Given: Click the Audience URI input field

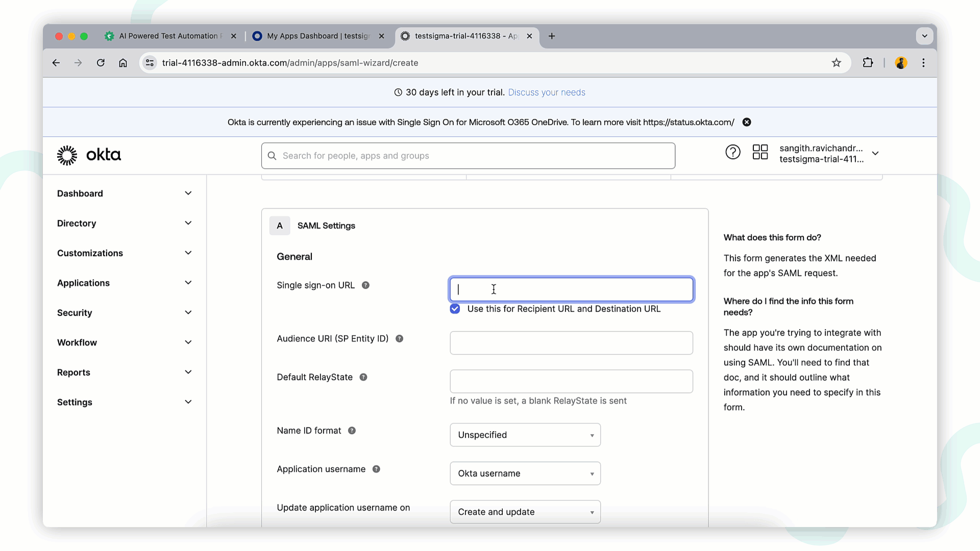Looking at the screenshot, I should point(571,343).
